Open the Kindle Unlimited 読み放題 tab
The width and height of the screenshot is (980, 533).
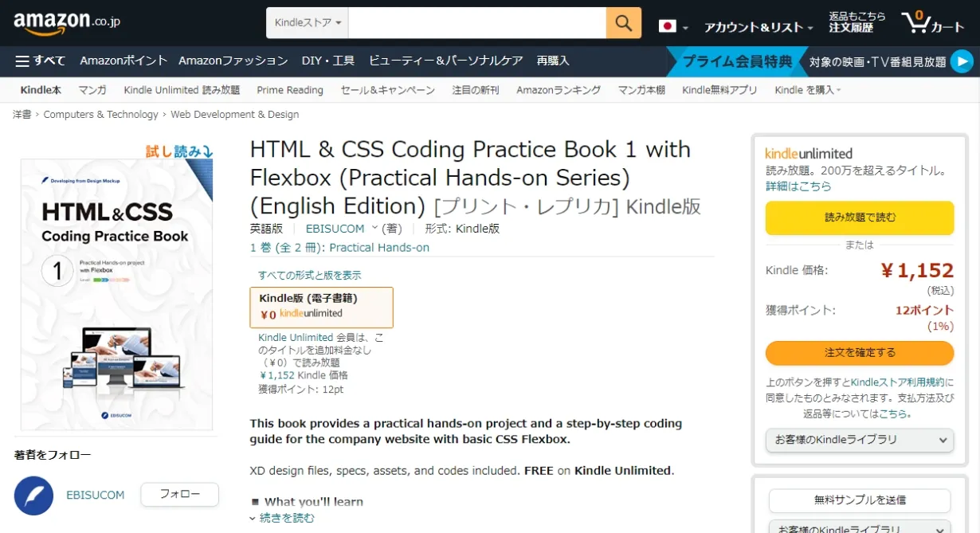182,90
